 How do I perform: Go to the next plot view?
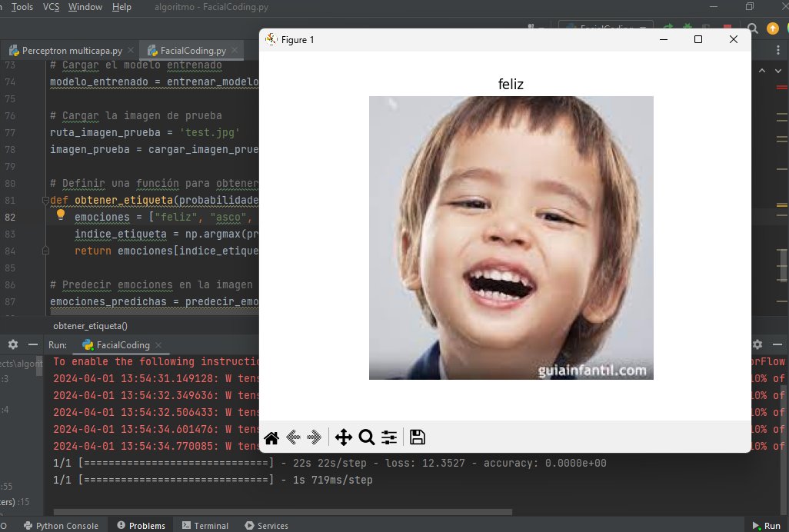pos(314,437)
